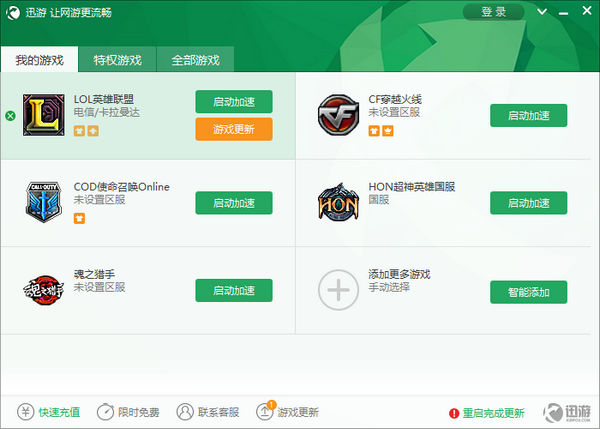The height and width of the screenshot is (429, 600).
Task: Start acceleration for HON超神英雄国服
Action: [528, 203]
